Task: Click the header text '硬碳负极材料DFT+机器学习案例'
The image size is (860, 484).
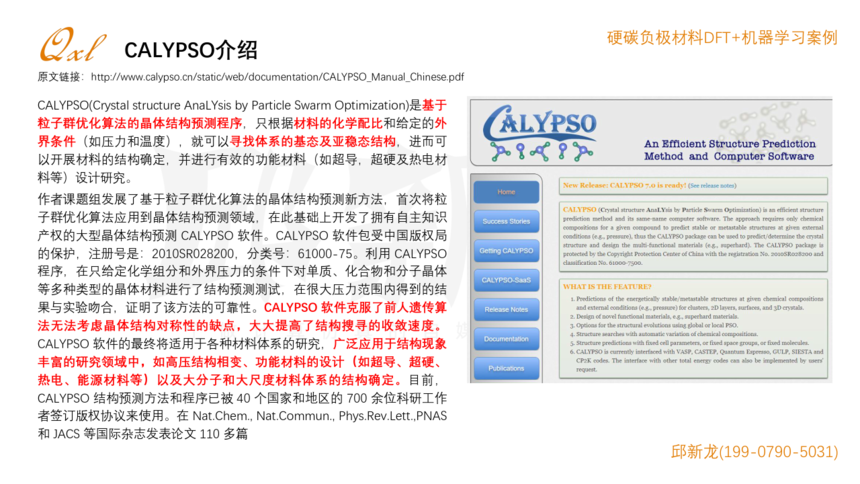Action: tap(722, 38)
